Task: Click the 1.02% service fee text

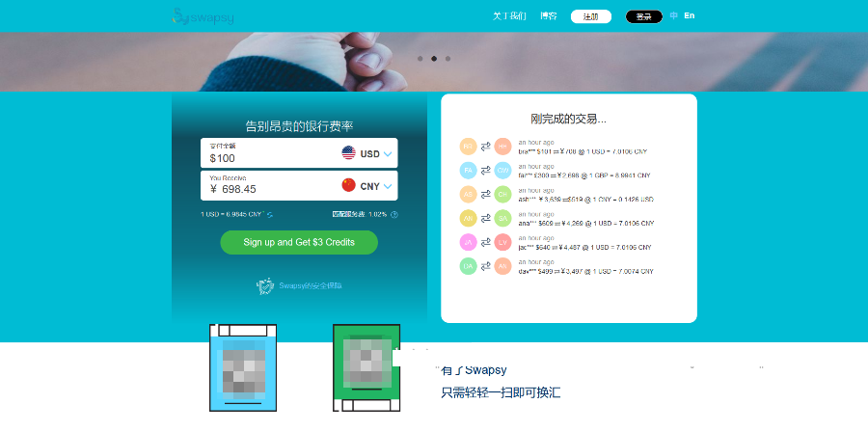Action: (x=360, y=215)
